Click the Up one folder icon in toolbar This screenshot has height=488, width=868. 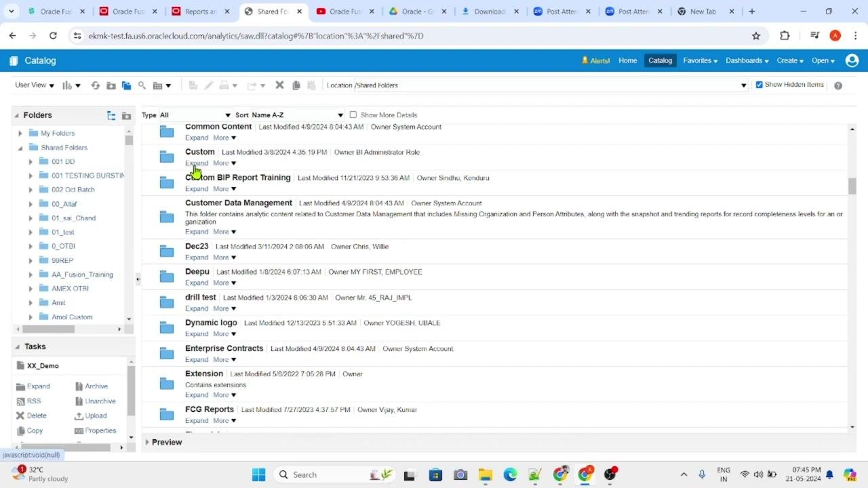point(111,85)
